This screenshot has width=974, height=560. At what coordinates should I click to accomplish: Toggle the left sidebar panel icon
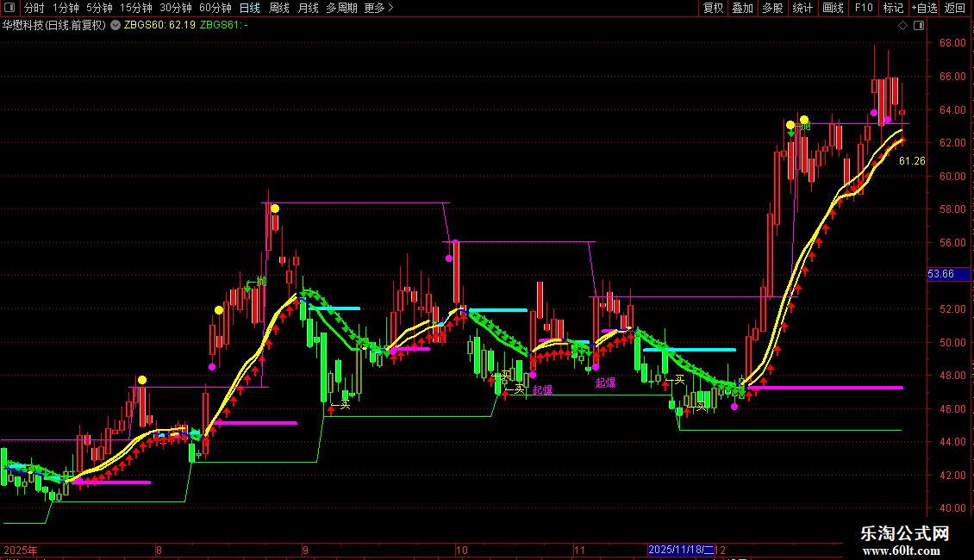(9, 8)
